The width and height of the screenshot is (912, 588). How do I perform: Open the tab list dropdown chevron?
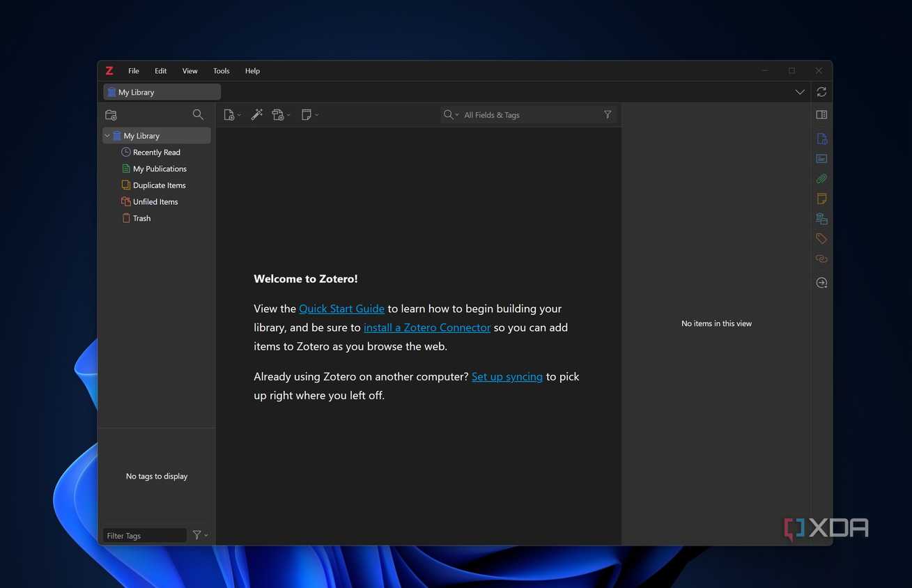tap(800, 92)
